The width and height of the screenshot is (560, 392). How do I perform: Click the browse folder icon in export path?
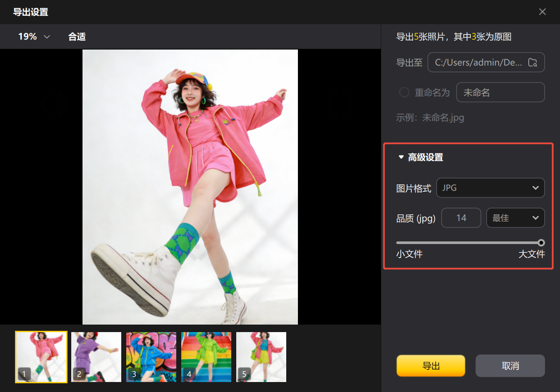click(532, 62)
